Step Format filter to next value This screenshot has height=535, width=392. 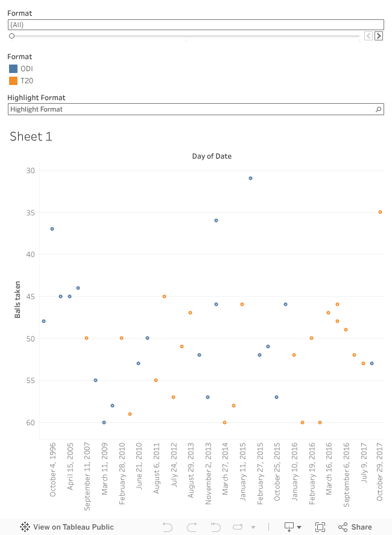379,36
